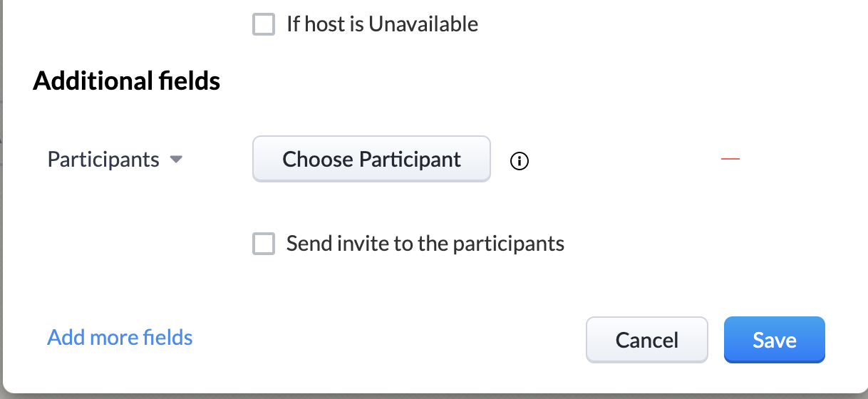This screenshot has width=868, height=399.
Task: Show the Participants field tooltip via circled i
Action: click(520, 162)
